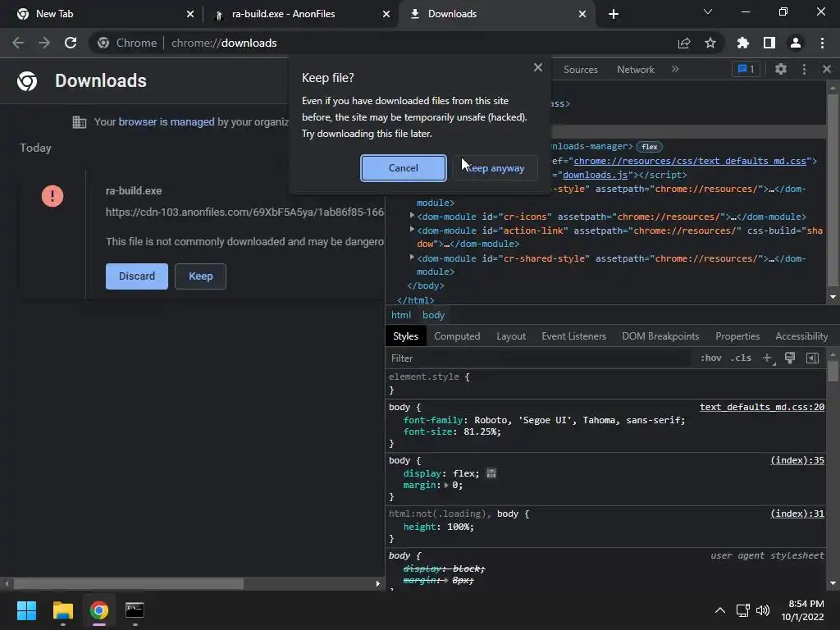Open the Windows Start menu
Screen dimensions: 840x630
coord(26,610)
